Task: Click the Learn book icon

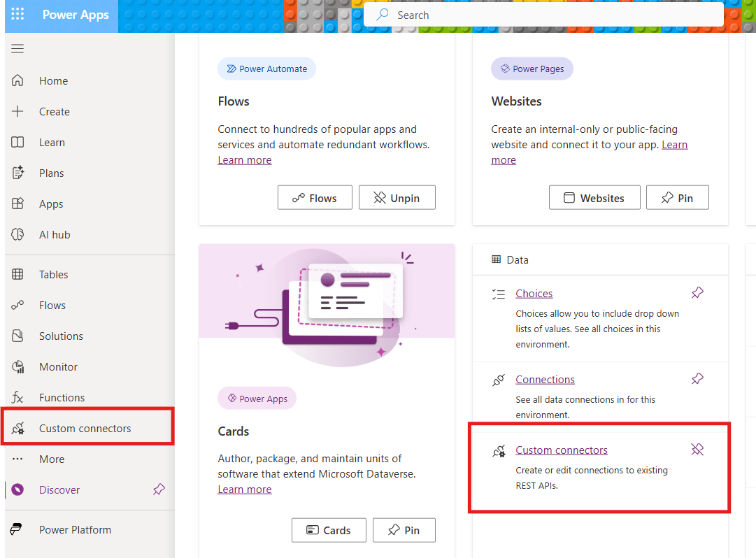Action: [x=17, y=142]
